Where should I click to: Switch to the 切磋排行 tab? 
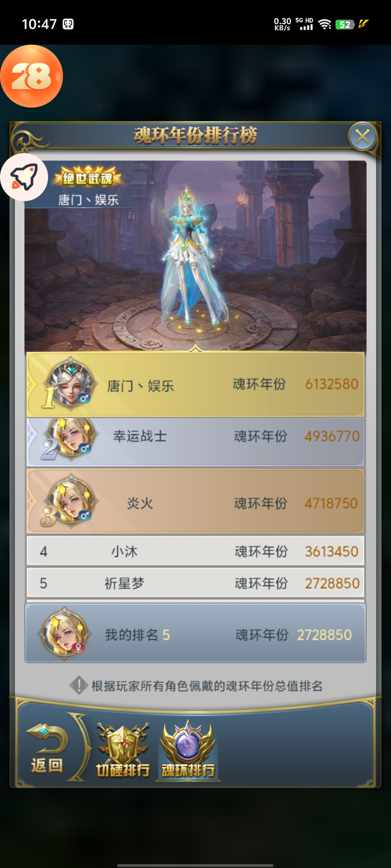[123, 751]
